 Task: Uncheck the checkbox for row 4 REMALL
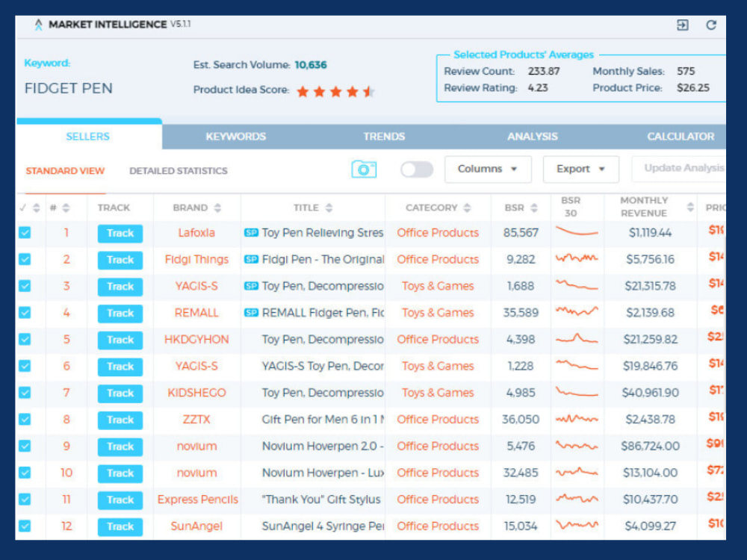25,312
